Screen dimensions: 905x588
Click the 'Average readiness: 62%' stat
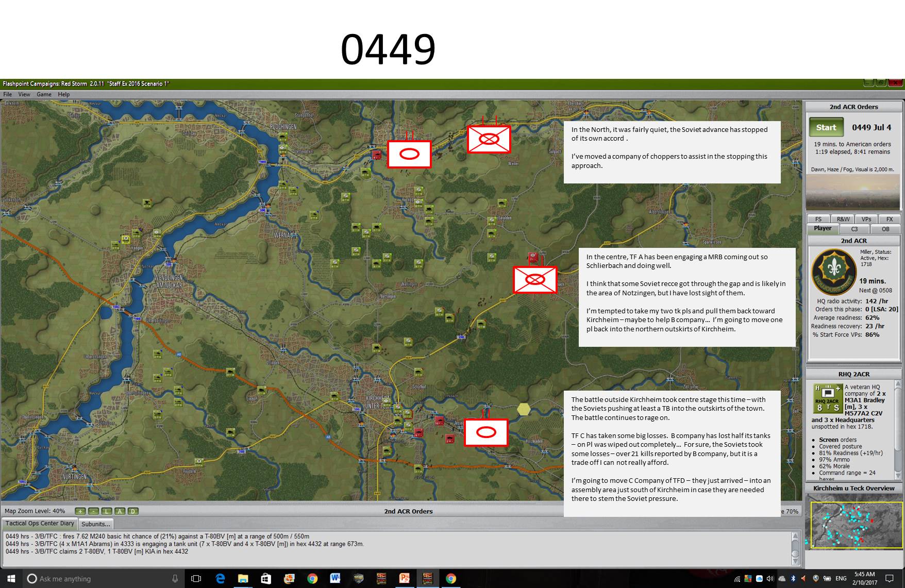click(846, 318)
